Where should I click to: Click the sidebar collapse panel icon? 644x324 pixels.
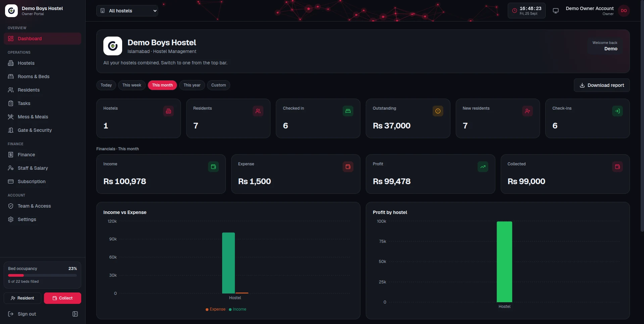[75, 314]
